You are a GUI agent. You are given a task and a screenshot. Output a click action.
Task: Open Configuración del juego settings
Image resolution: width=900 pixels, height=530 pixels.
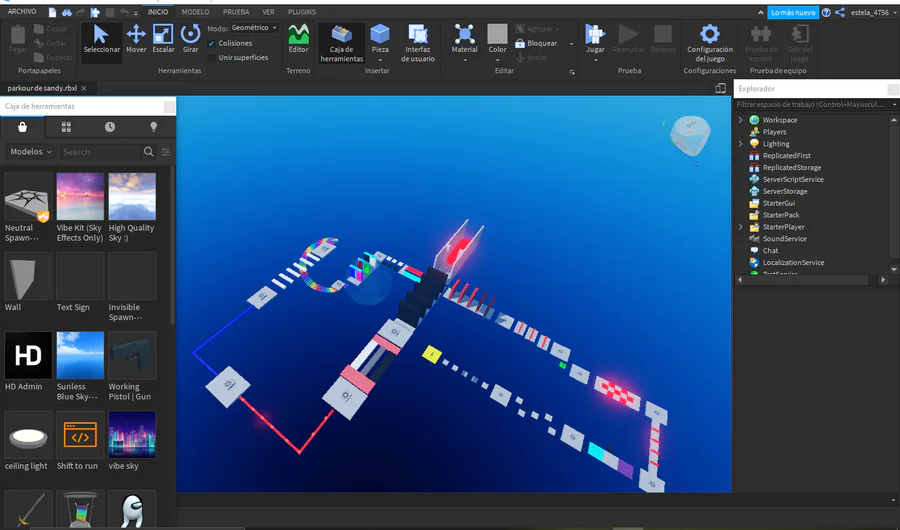point(709,43)
